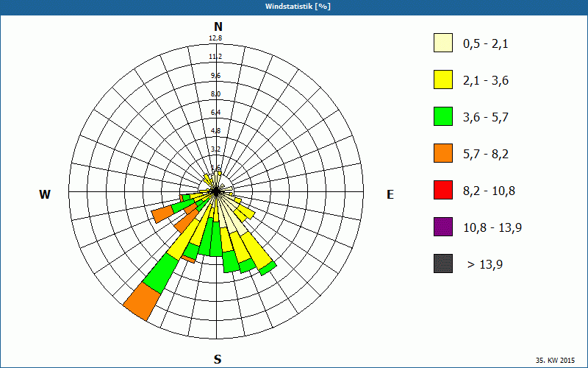Click the green 3,6 - 5,7 legend swatch

coord(443,116)
